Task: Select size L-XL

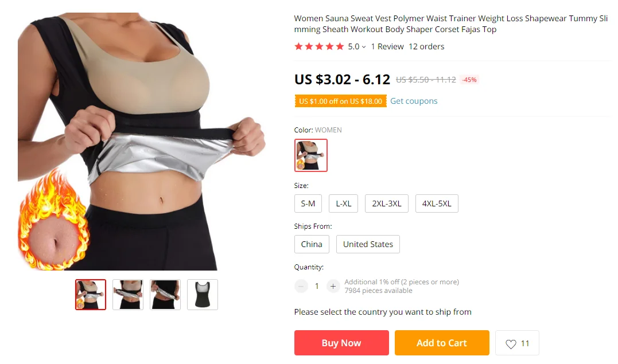Action: click(x=344, y=203)
